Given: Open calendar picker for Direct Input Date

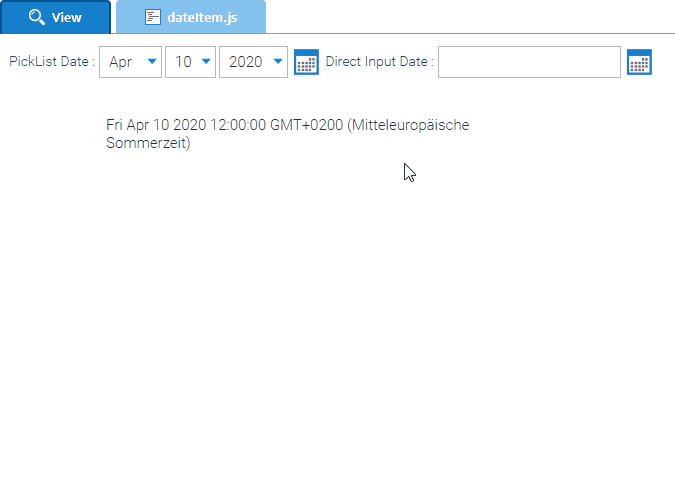Looking at the screenshot, I should coord(639,62).
